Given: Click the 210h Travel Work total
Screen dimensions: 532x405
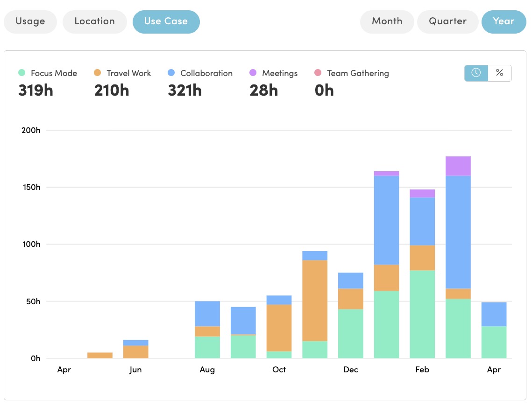Looking at the screenshot, I should click(112, 90).
